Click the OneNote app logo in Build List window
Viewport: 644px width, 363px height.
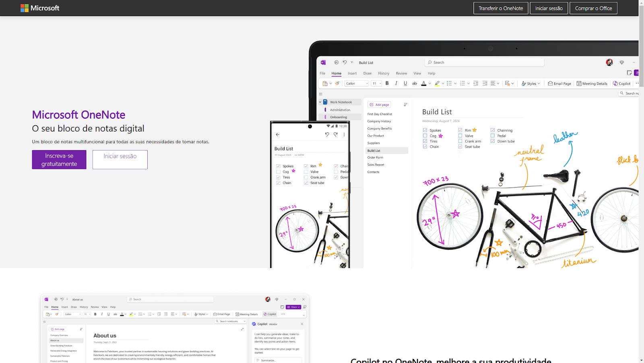(323, 62)
